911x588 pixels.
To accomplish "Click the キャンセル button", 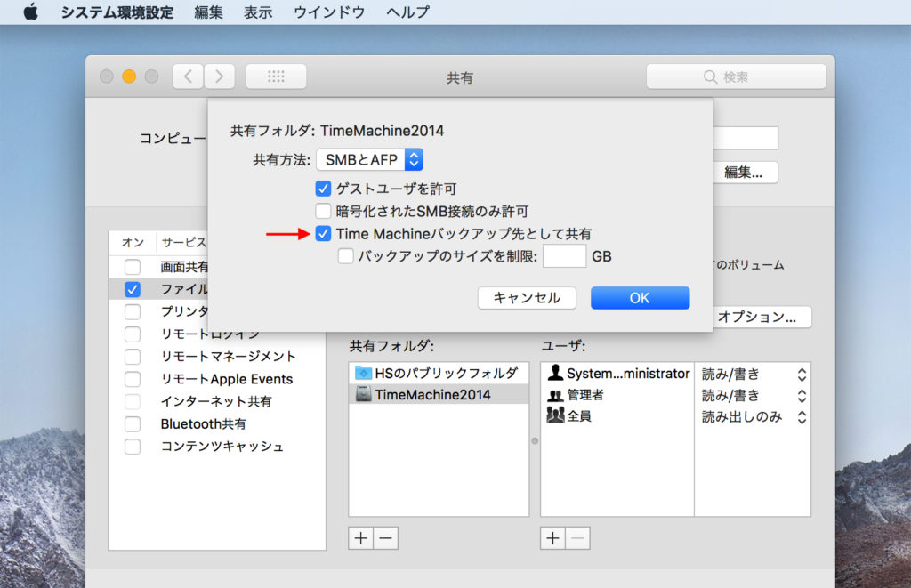I will click(x=527, y=297).
